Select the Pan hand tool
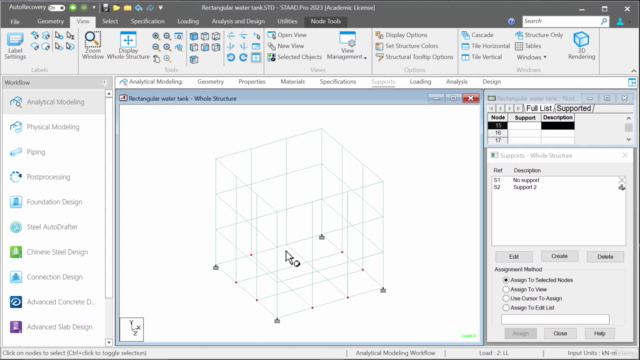 (x=156, y=59)
